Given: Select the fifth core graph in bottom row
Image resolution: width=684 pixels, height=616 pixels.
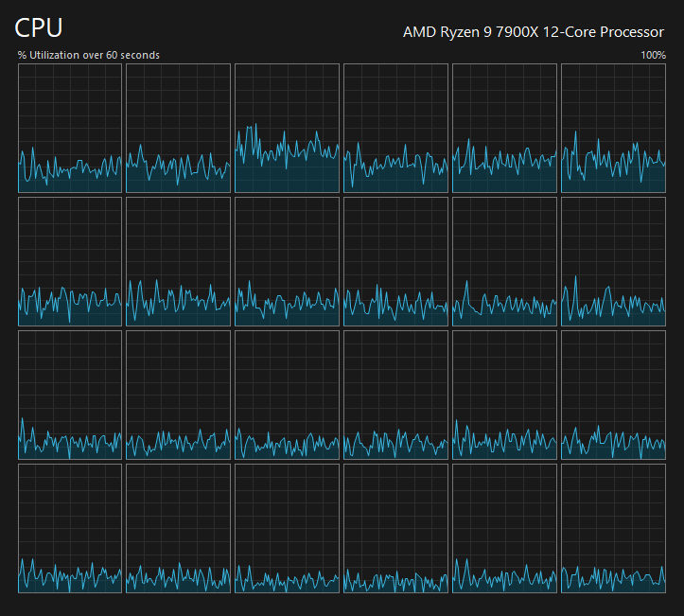Looking at the screenshot, I should coord(504,528).
